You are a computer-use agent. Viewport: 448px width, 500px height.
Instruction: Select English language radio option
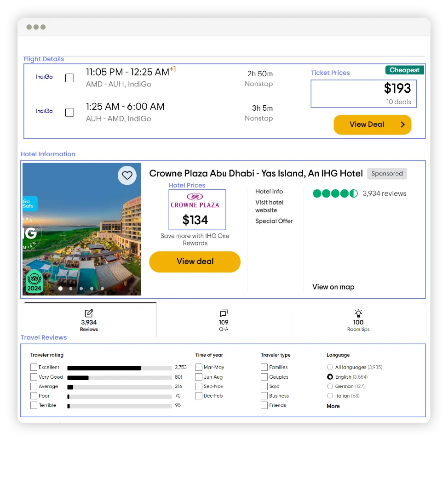[x=330, y=377]
